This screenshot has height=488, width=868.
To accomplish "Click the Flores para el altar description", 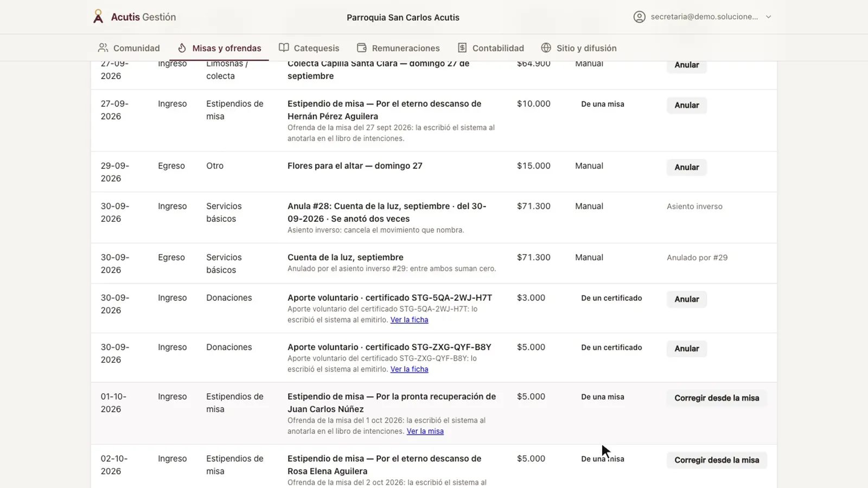I will (355, 166).
